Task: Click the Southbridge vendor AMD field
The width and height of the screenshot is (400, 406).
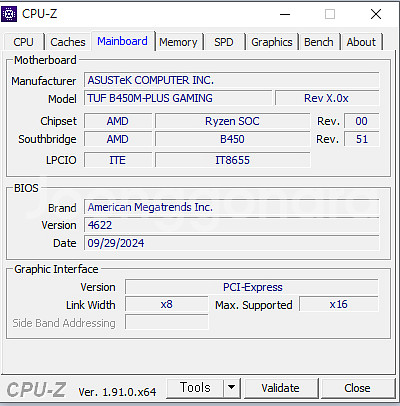Action: tap(118, 139)
